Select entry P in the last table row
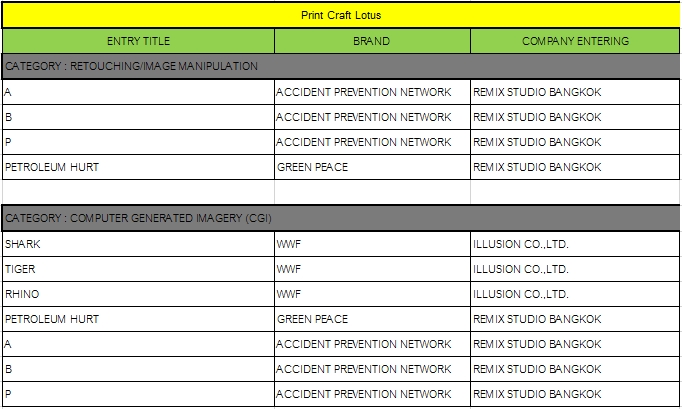This screenshot has width=682, height=409. [138, 394]
